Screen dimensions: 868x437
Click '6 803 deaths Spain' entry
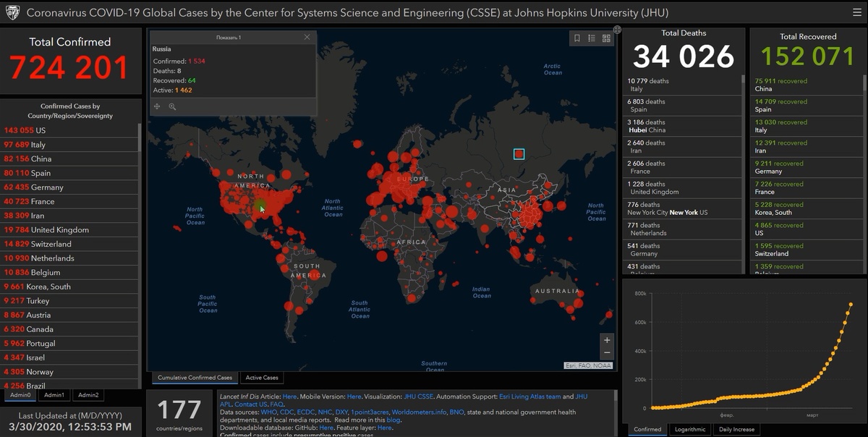(x=682, y=106)
